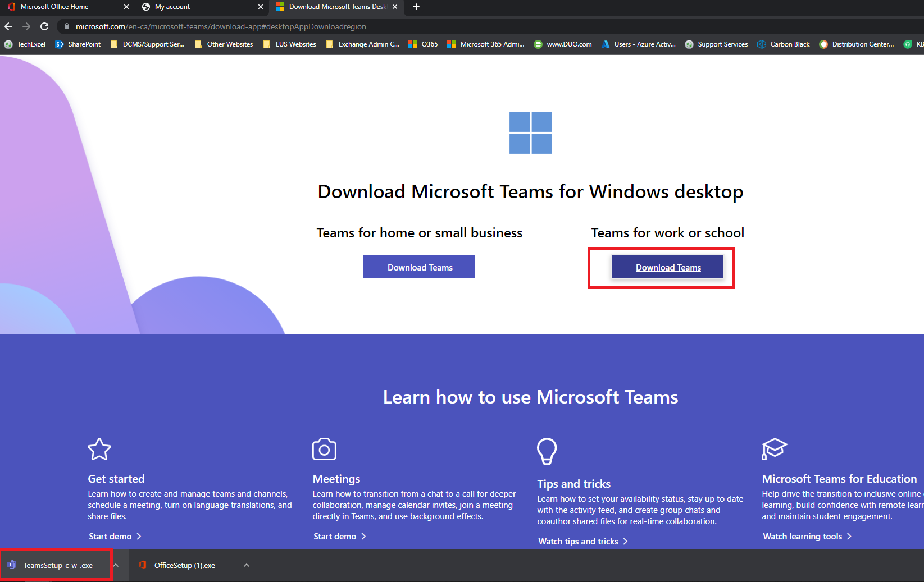924x582 pixels.
Task: Click the Meetings heading
Action: (336, 479)
